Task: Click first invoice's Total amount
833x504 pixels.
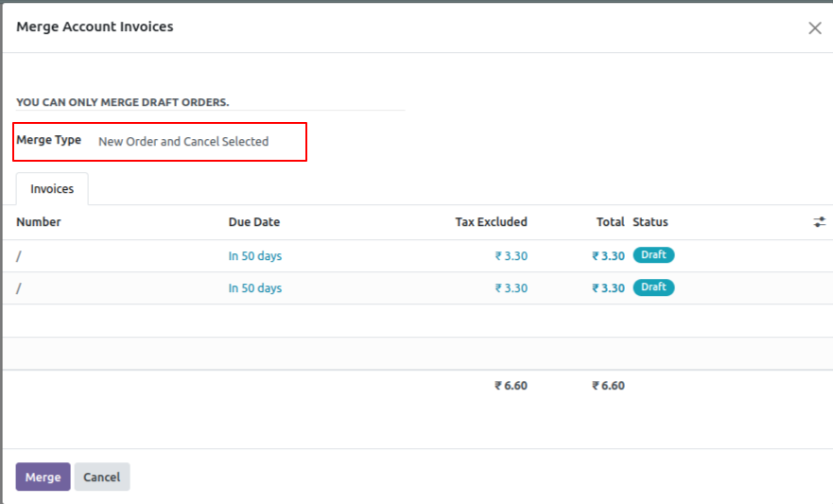Action: coord(608,256)
